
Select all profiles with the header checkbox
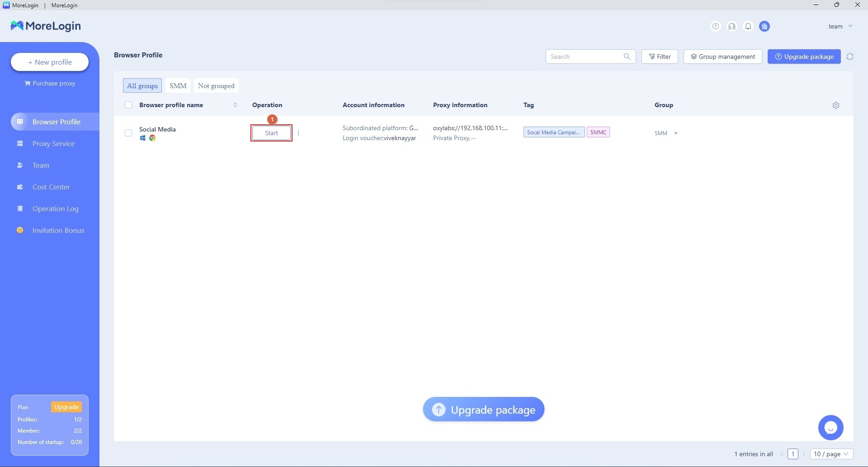tap(128, 105)
